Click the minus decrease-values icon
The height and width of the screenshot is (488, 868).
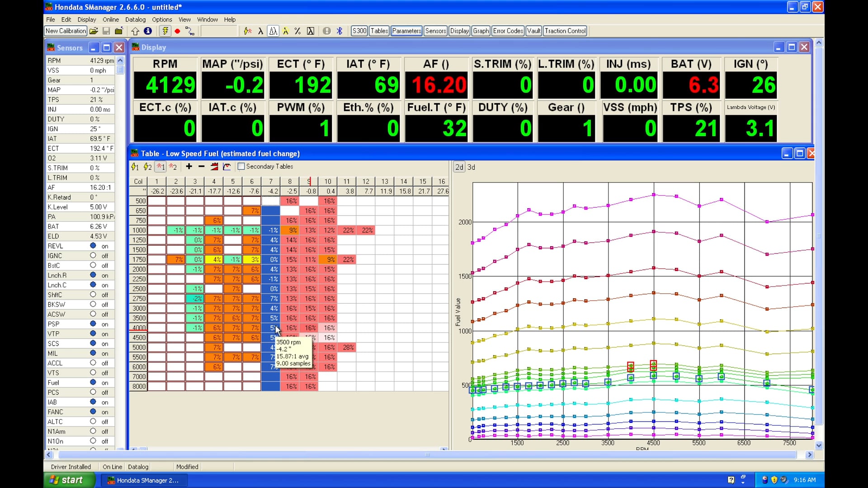point(201,167)
